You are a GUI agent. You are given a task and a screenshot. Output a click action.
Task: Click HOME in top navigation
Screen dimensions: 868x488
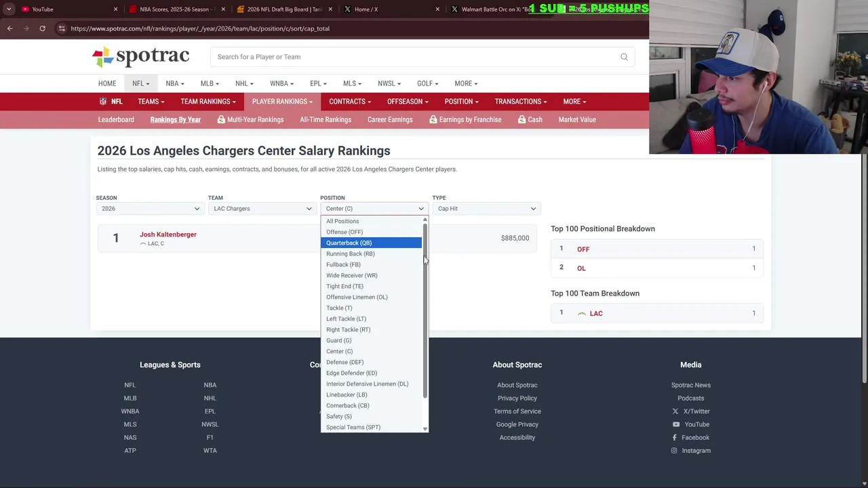point(107,83)
